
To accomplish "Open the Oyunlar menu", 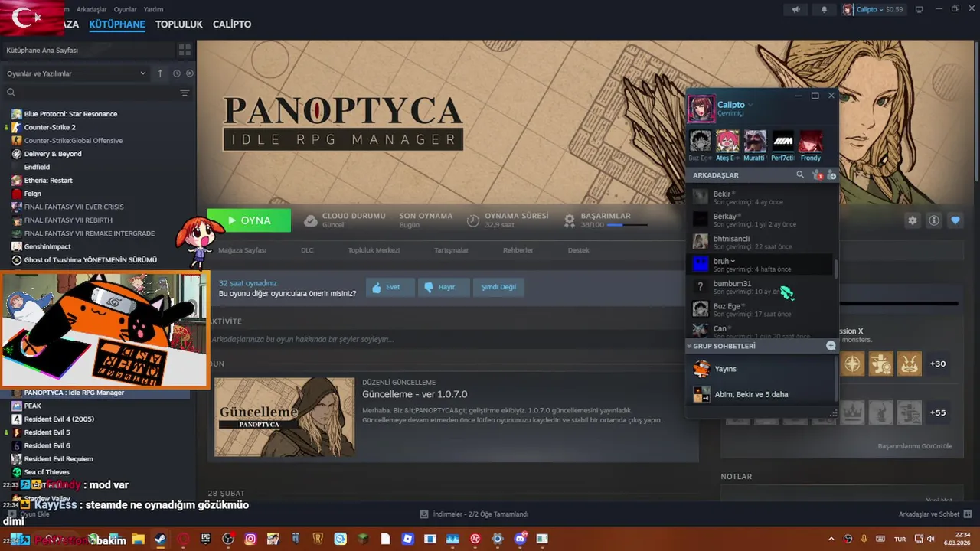I will coord(125,9).
